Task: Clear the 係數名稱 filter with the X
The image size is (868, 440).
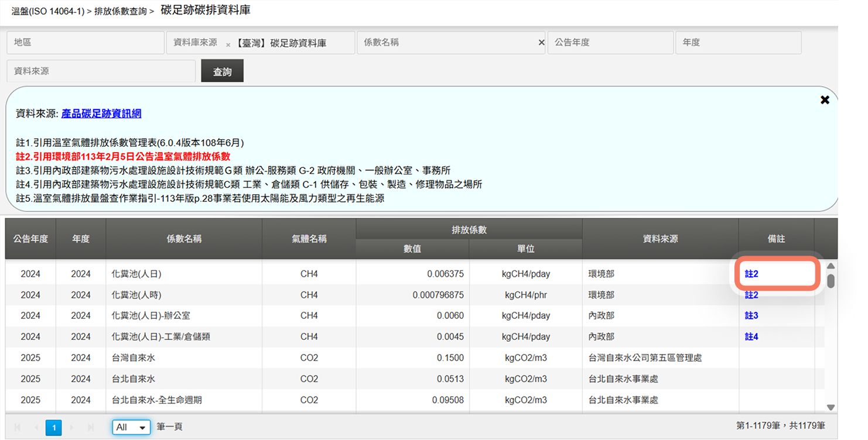Action: [x=541, y=43]
